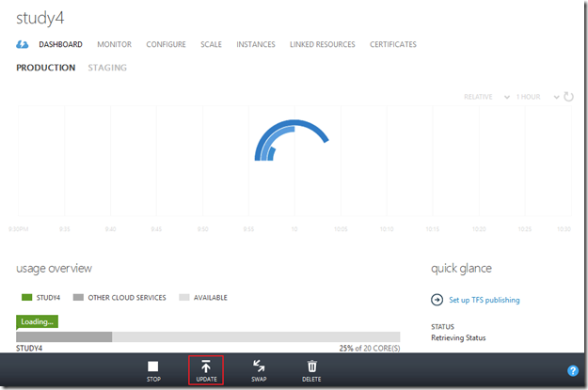This screenshot has height=390, width=588.
Task: Click the Retrieving Status text
Action: pos(458,338)
